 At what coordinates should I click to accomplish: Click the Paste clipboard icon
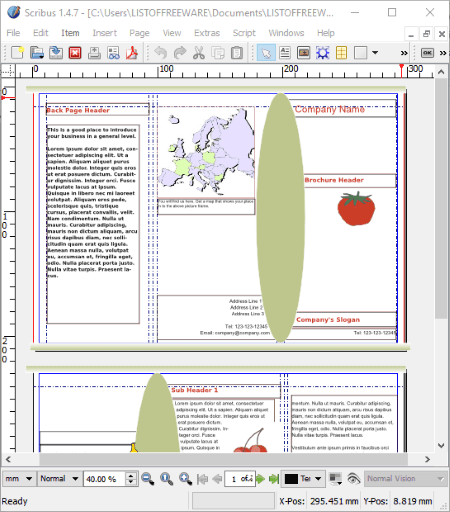(237, 53)
